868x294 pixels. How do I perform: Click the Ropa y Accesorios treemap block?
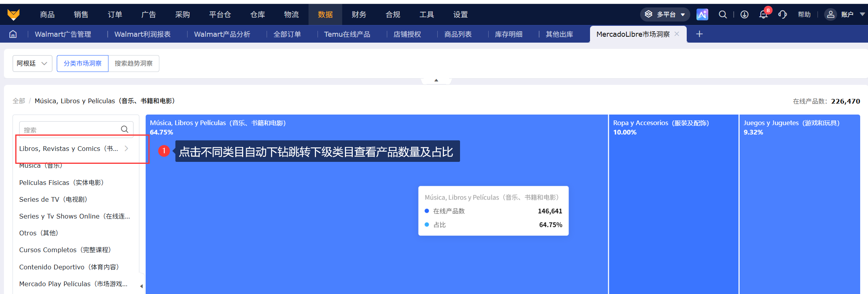click(x=673, y=204)
